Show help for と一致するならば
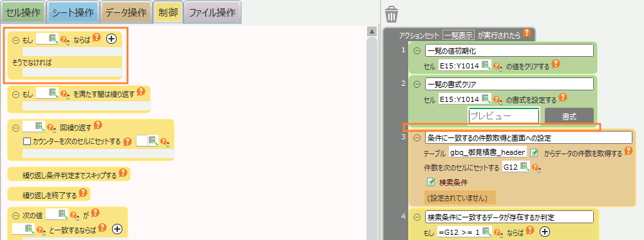Screen dimensions: 644x240 tap(102, 227)
